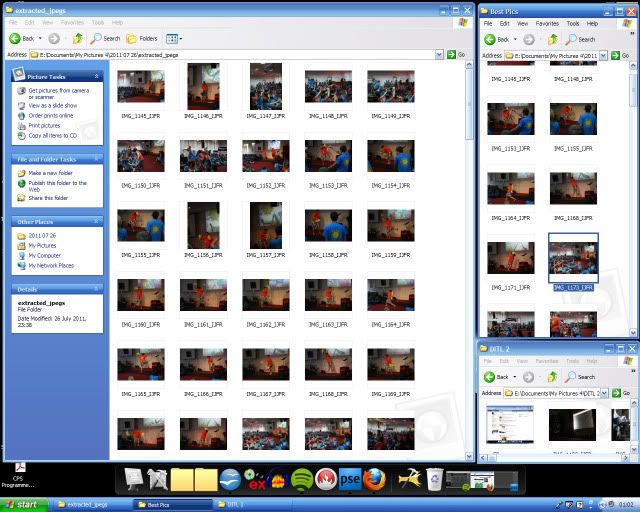Click Back in DITL 2 window

tap(496, 377)
